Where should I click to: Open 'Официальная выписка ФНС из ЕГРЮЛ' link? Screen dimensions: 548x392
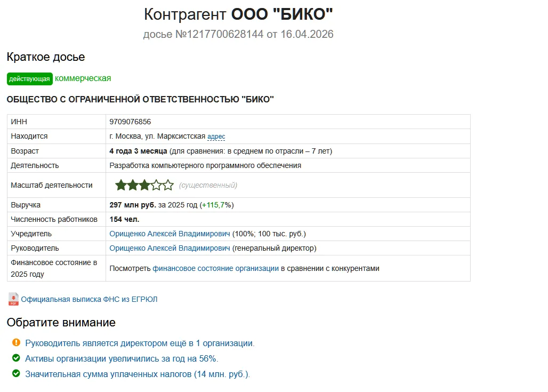[89, 299]
